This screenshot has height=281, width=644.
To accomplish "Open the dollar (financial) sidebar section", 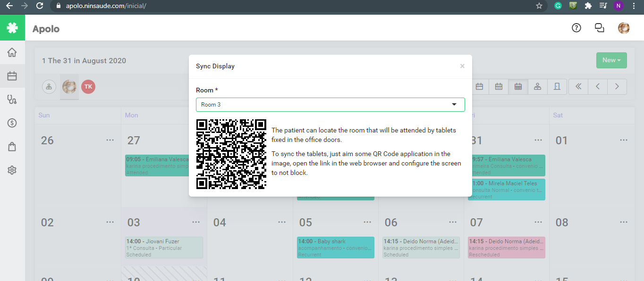I will click(12, 123).
